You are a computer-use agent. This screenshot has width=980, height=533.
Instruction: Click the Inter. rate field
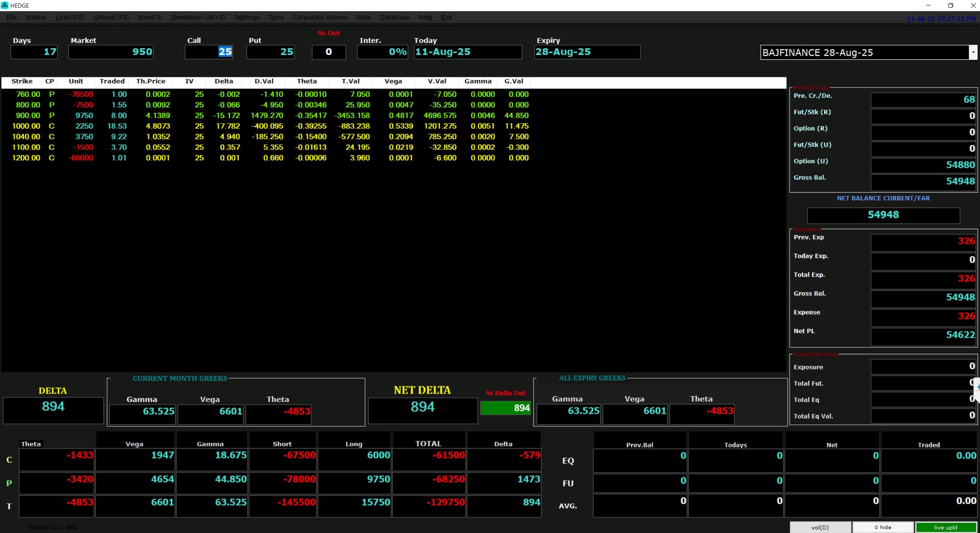coord(382,52)
